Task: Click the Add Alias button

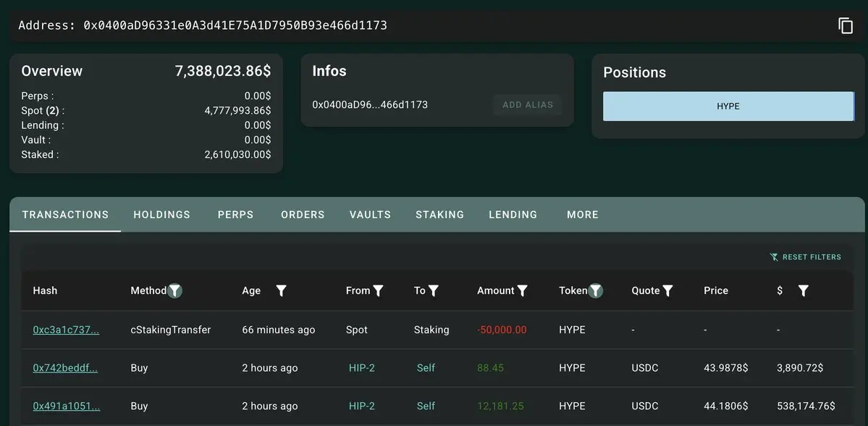Action: coord(528,105)
